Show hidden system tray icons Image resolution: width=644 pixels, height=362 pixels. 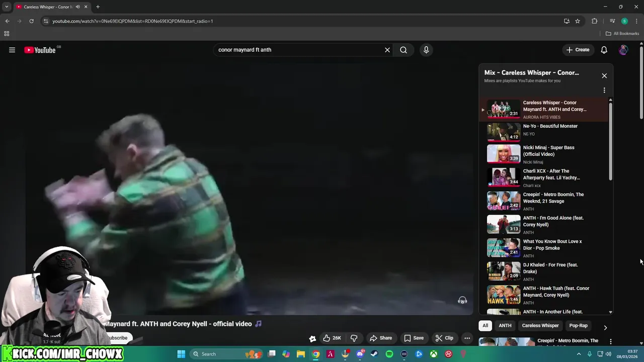[x=579, y=354]
